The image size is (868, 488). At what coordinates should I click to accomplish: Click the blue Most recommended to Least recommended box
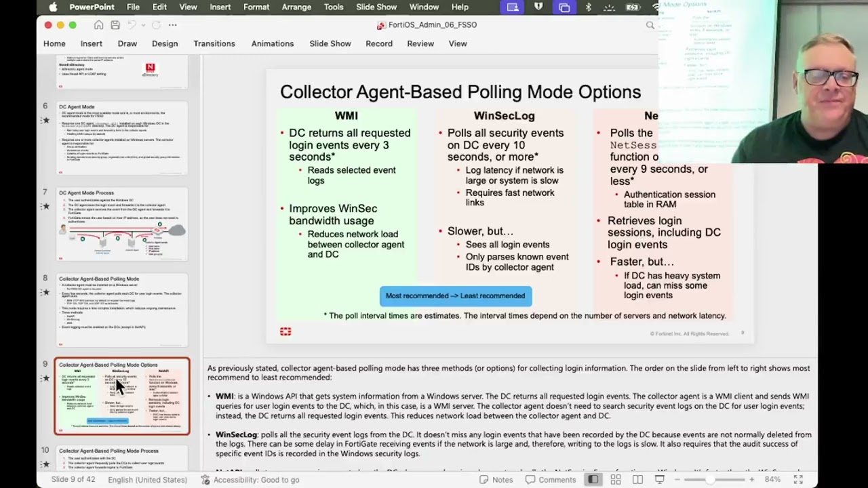456,296
